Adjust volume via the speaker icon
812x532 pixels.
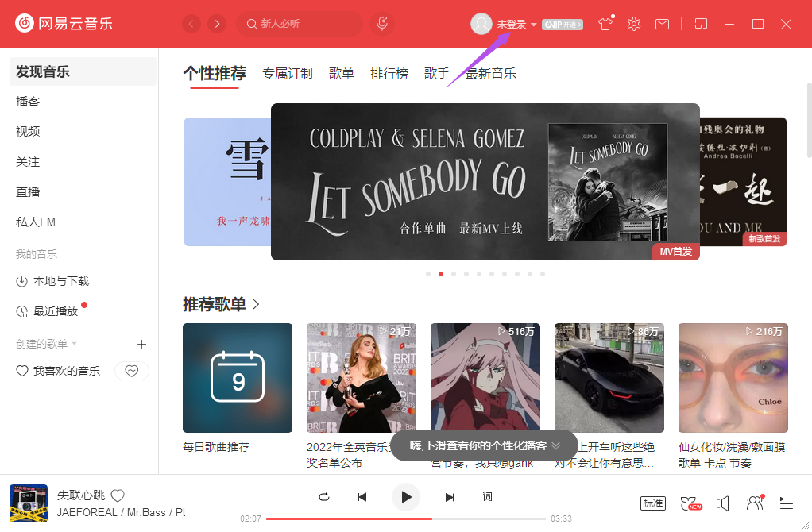click(x=723, y=503)
